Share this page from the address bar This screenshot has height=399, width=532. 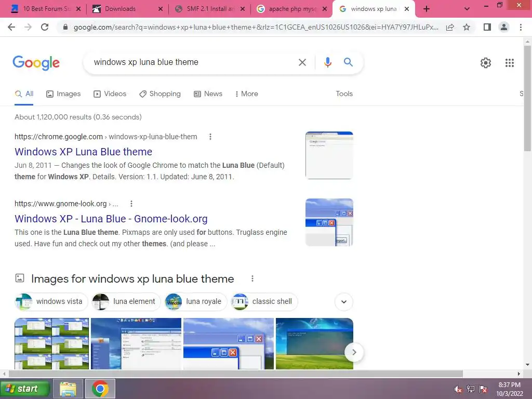click(x=450, y=27)
